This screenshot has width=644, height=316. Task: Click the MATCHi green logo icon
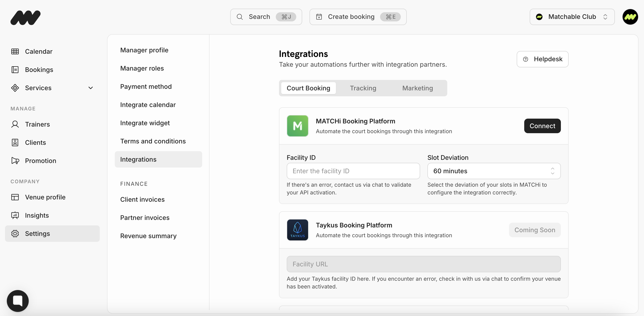[297, 126]
